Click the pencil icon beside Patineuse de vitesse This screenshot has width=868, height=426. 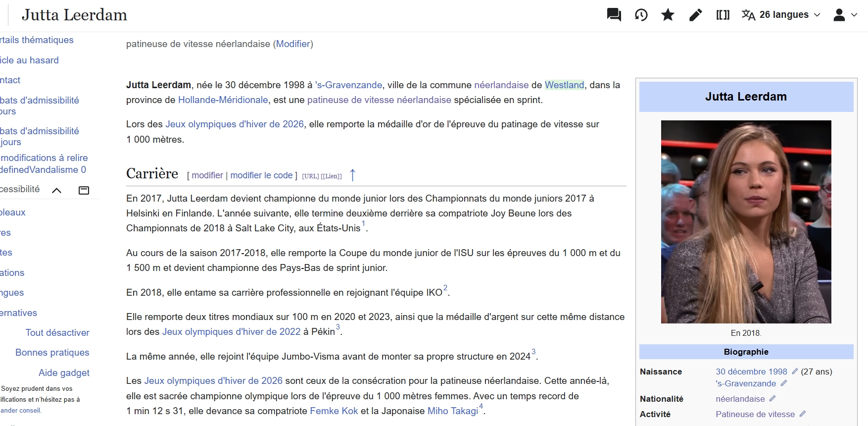pyautogui.click(x=803, y=414)
